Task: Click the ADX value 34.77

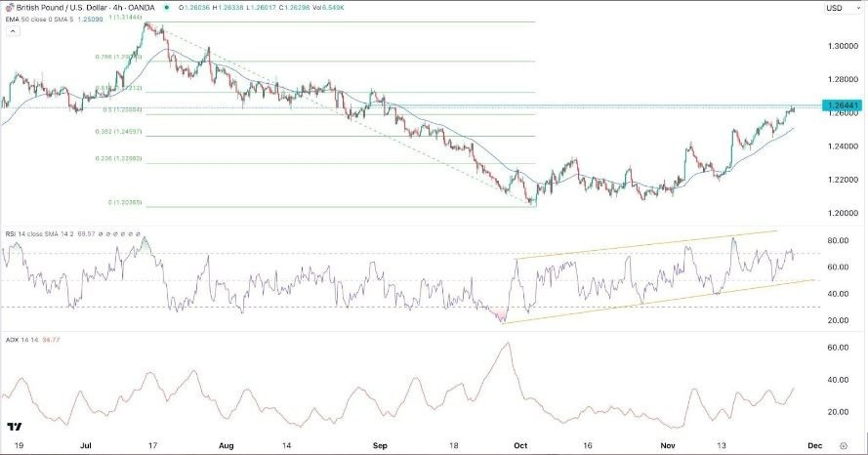Action: tap(51, 340)
